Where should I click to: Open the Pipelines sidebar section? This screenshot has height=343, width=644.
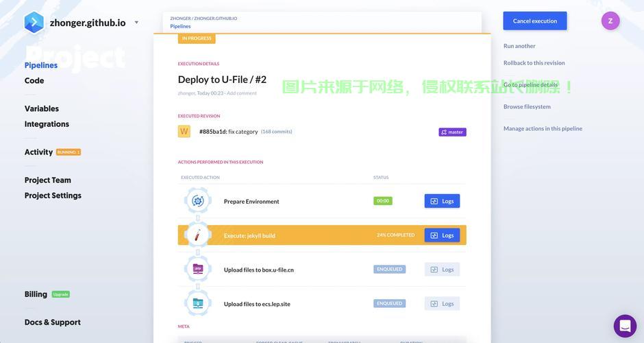[x=41, y=65]
